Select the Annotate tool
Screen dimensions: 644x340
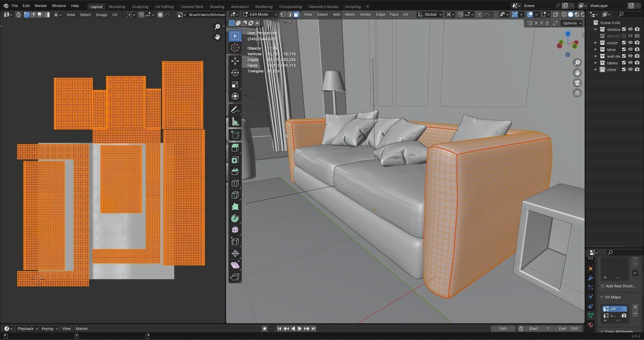coord(235,110)
